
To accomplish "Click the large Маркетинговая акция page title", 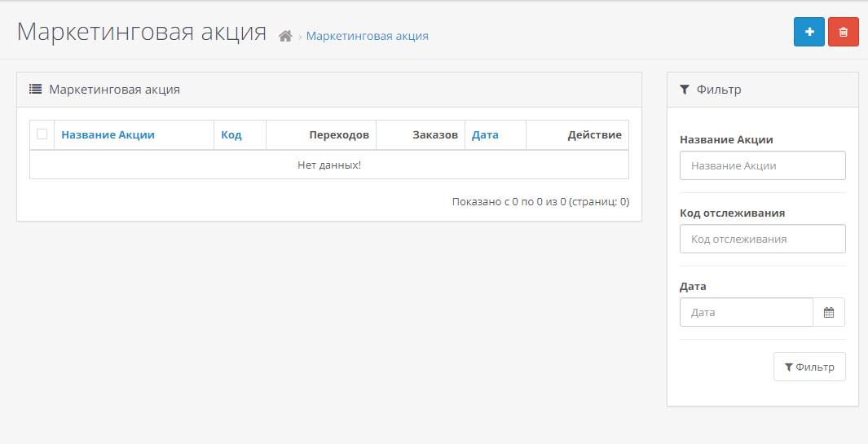I will 142,32.
